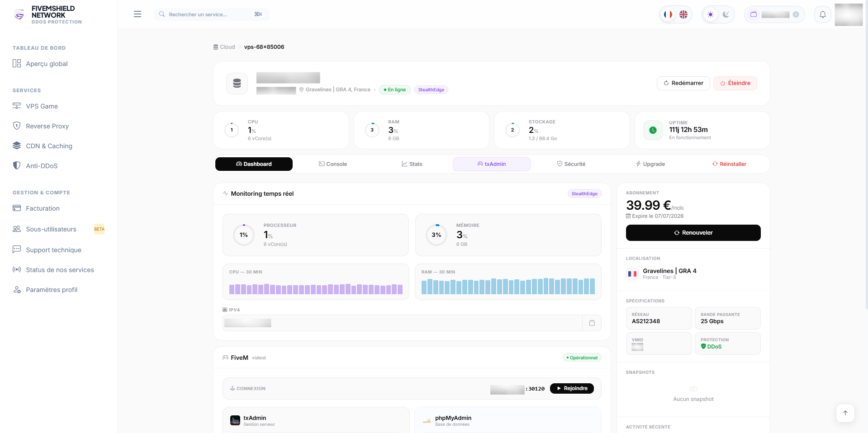Click the Cloud breadcrumb link
Screen dimensions: 868x433
click(224, 47)
